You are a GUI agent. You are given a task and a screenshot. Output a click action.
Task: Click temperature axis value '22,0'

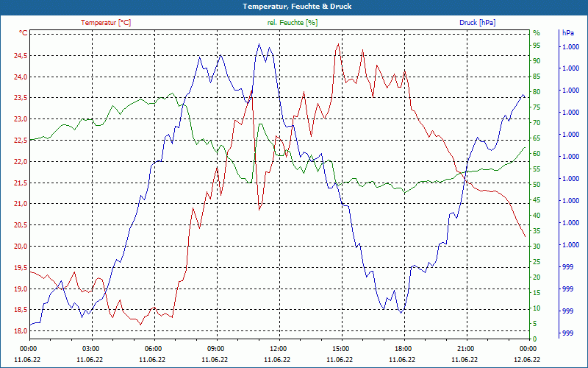tap(21, 161)
